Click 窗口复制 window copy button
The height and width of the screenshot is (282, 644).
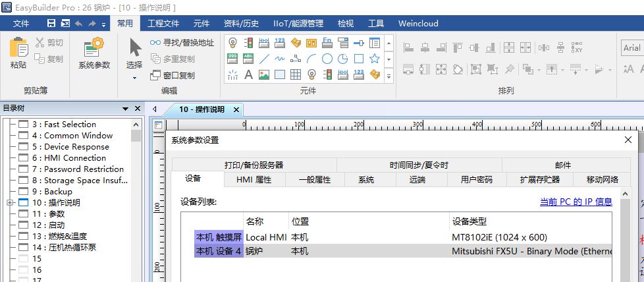click(173, 75)
